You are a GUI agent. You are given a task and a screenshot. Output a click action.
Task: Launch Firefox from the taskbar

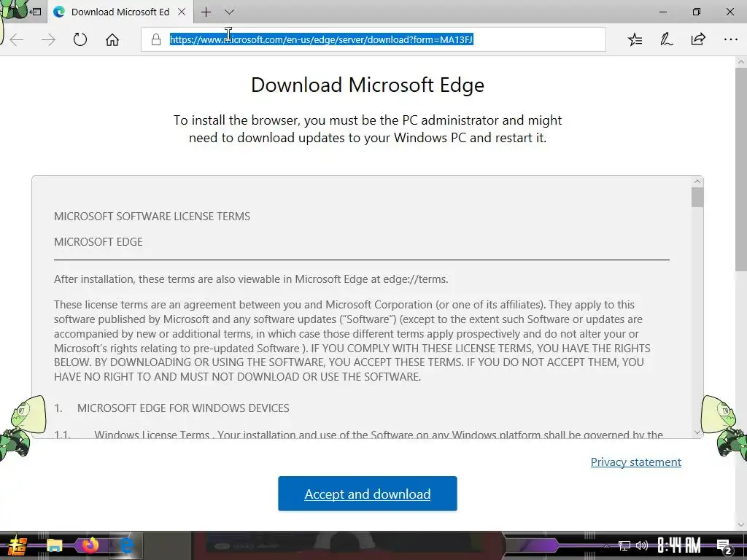90,545
